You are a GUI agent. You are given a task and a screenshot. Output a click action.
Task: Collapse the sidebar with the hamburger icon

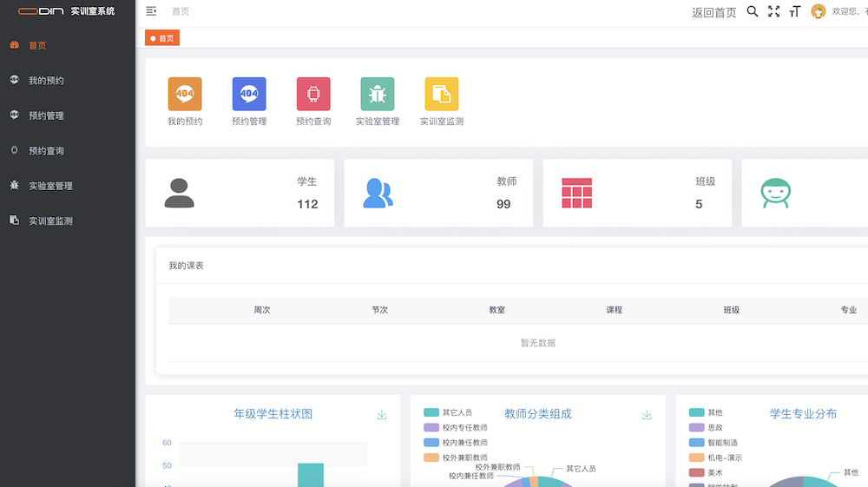pyautogui.click(x=151, y=11)
